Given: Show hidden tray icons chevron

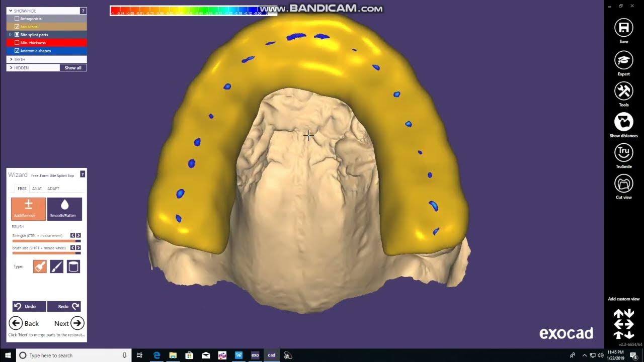Looking at the screenshot, I should pos(585,355).
